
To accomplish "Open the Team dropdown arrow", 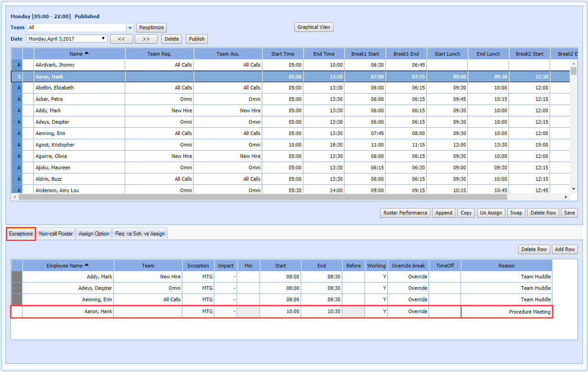I will point(130,28).
